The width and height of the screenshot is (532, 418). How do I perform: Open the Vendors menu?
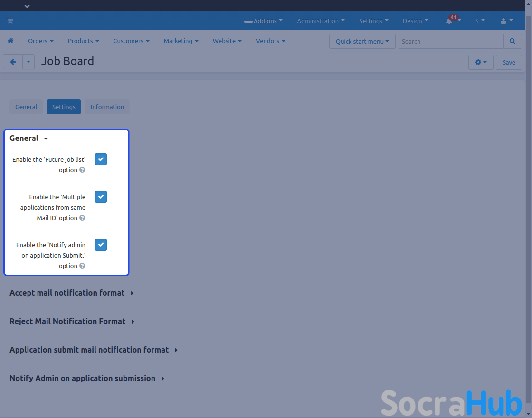(270, 41)
